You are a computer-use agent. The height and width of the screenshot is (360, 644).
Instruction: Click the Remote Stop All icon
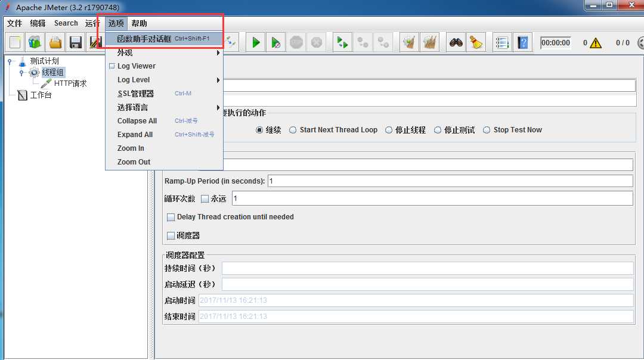[x=363, y=42]
